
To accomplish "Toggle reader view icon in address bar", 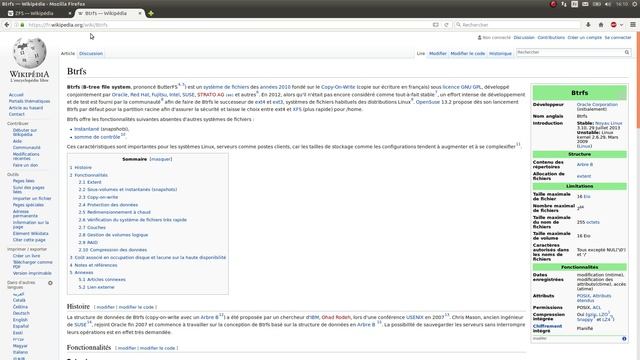I will point(436,25).
